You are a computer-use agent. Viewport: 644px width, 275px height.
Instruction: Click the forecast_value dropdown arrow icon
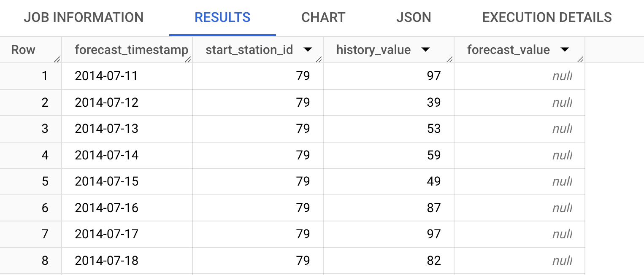coord(566,49)
